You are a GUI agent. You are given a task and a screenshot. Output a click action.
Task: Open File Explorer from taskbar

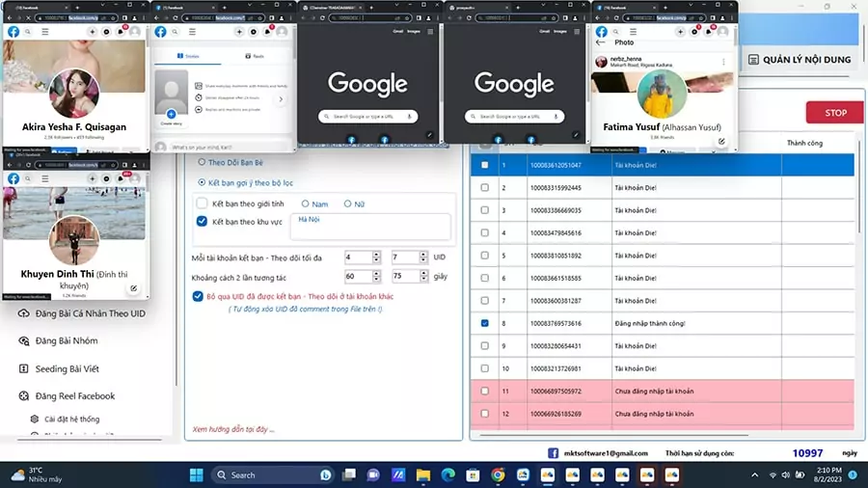pos(423,474)
